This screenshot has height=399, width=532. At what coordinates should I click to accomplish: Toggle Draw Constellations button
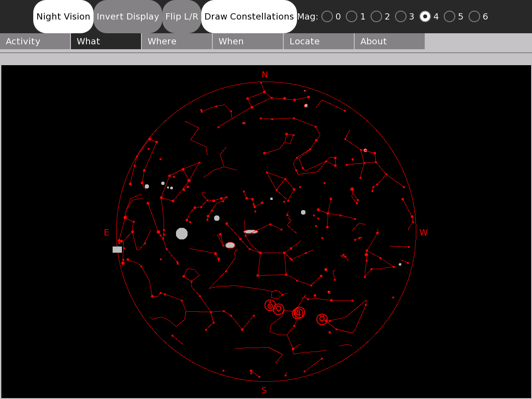tap(249, 16)
